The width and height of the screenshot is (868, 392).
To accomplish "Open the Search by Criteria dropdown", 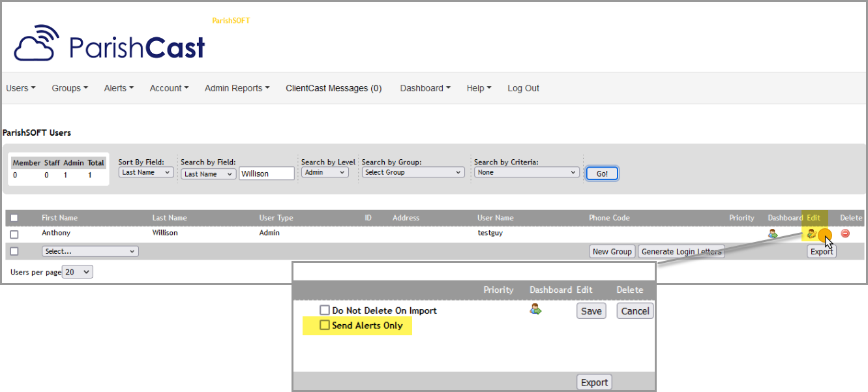I will (527, 172).
